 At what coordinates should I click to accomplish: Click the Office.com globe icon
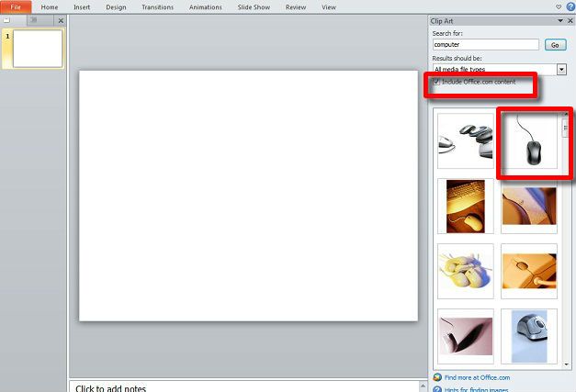tap(437, 377)
